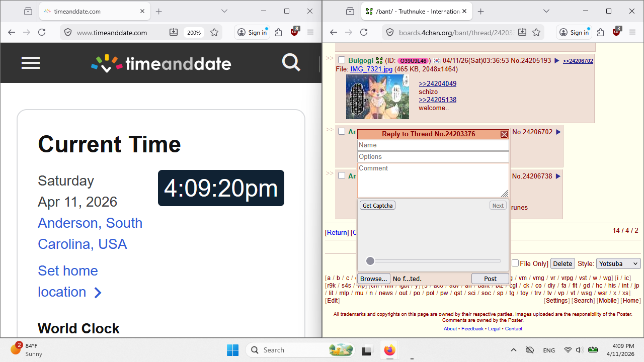Open Windows Start menu

(232, 350)
